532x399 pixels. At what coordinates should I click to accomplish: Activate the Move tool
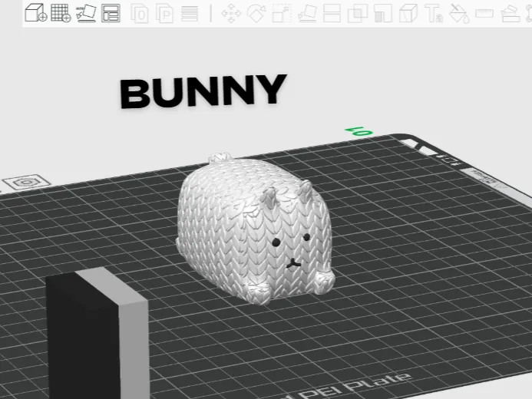point(231,14)
